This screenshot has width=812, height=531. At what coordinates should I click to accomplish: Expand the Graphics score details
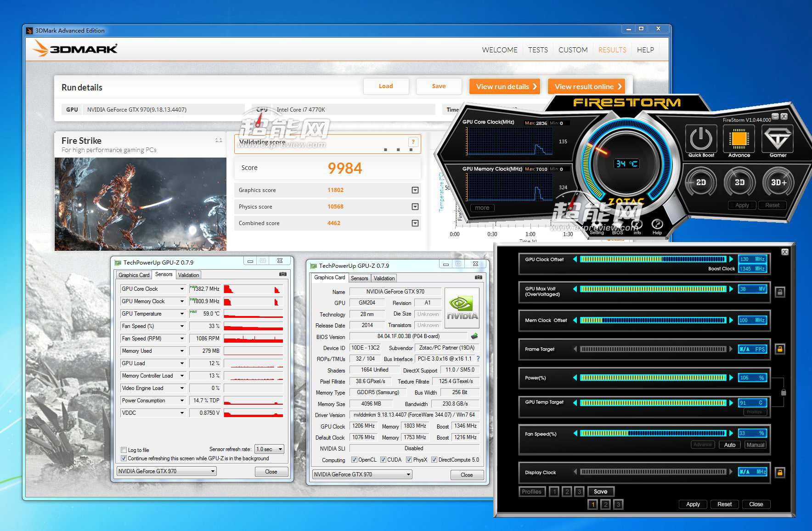click(x=415, y=190)
